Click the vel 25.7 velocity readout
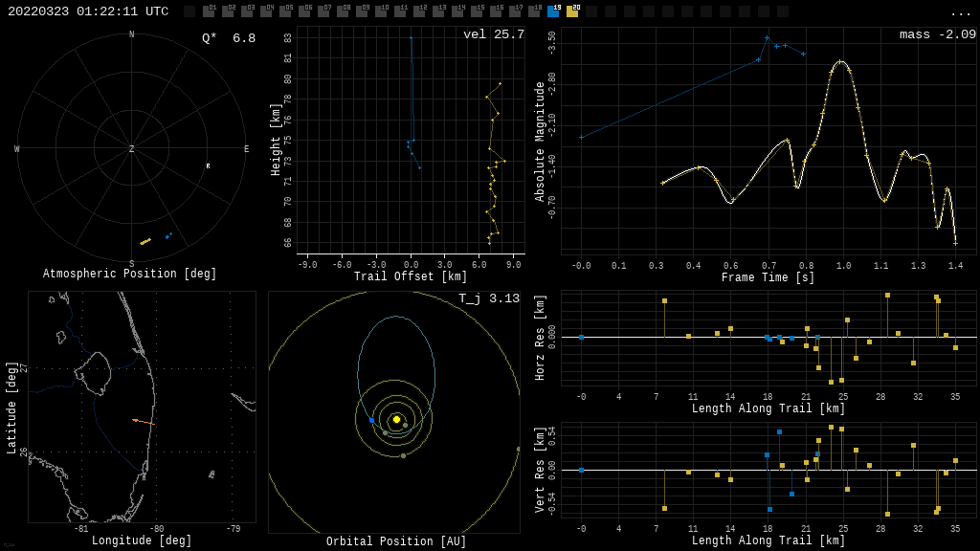The height and width of the screenshot is (551, 980). [x=494, y=34]
